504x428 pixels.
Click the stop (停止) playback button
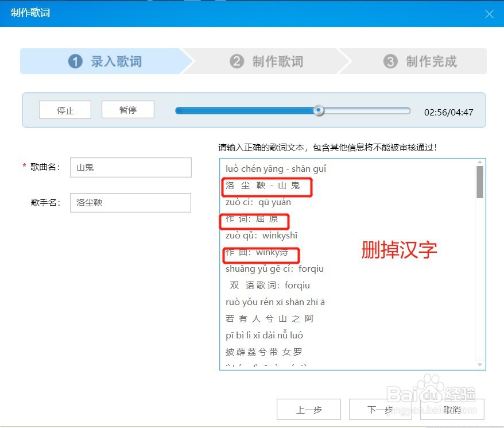click(x=64, y=109)
